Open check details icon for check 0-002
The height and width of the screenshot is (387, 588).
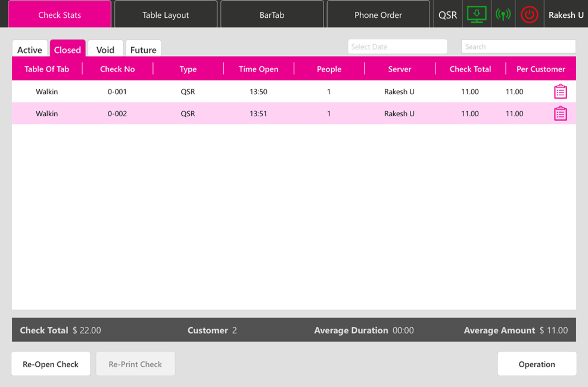point(560,113)
